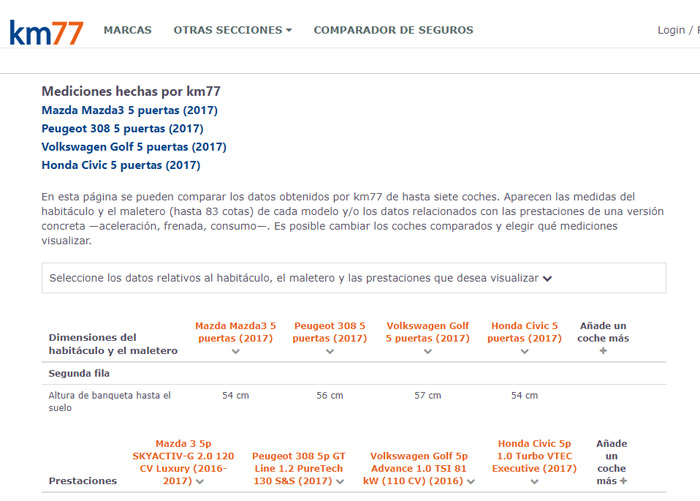Click chevron under Mazda Mazda3 dimensions column
Screen dimensions: 700x501
pyautogui.click(x=235, y=352)
